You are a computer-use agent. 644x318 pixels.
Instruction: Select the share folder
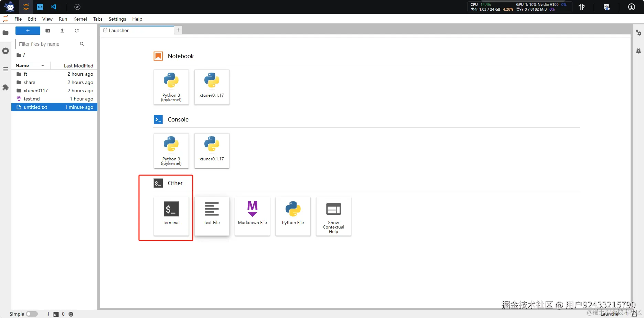[54, 82]
